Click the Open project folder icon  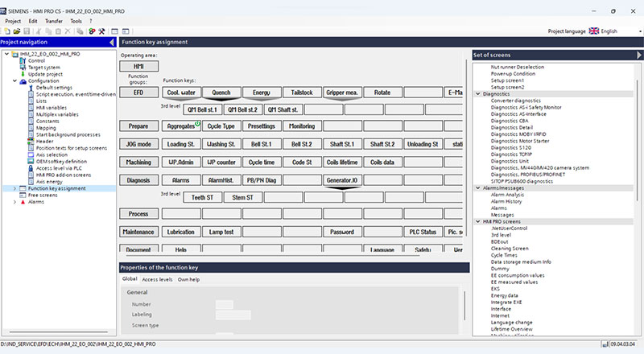click(x=17, y=31)
